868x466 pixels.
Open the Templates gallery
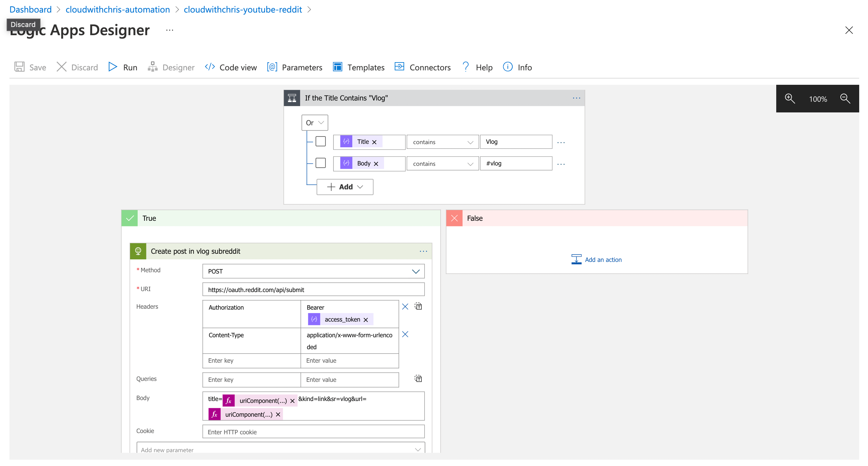click(358, 67)
